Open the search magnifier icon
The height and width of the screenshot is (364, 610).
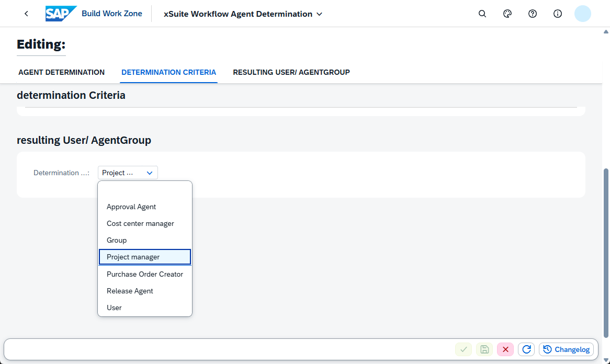[x=482, y=14]
